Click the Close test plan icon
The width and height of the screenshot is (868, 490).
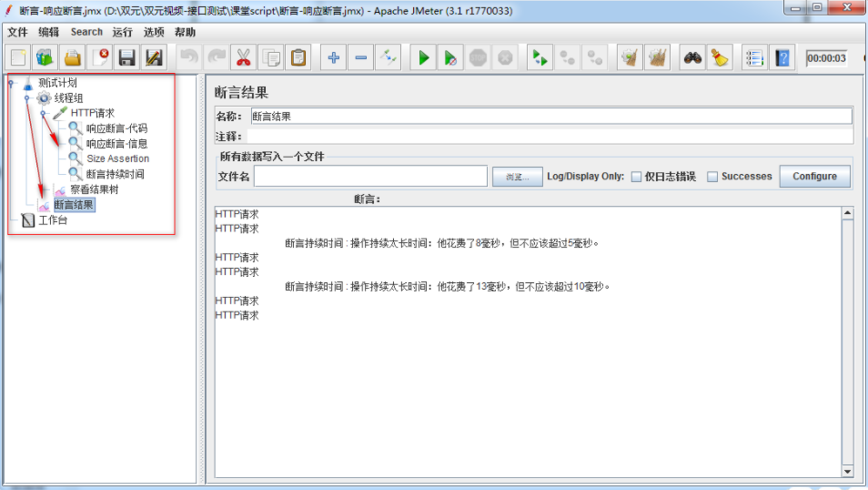coord(100,57)
